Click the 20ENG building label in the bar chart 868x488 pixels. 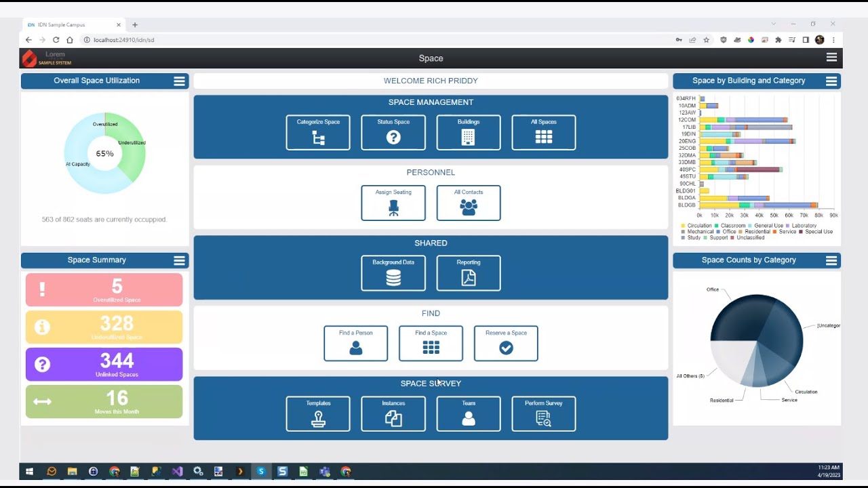(687, 141)
